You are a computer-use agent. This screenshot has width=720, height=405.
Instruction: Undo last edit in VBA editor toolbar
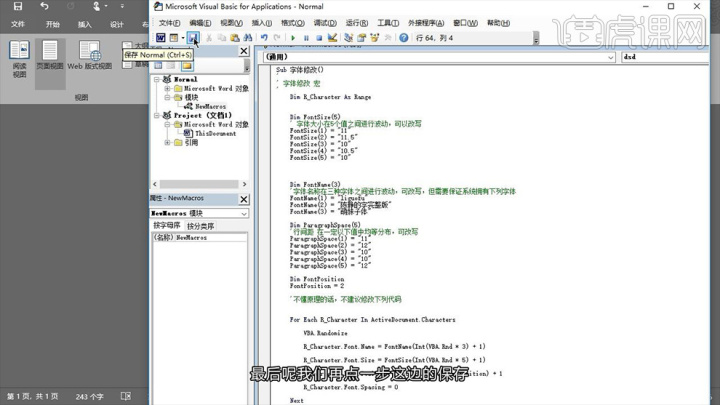click(x=264, y=38)
